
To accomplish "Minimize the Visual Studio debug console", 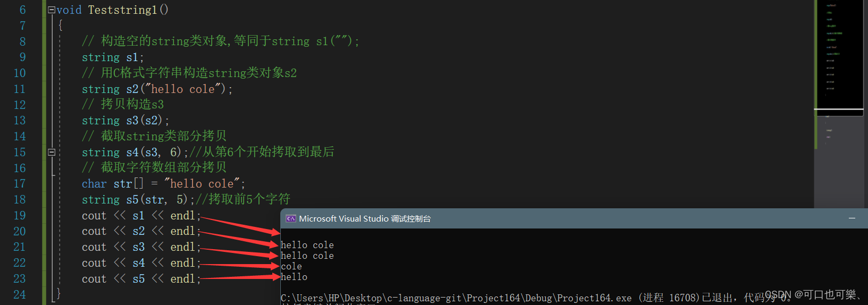I will click(852, 218).
